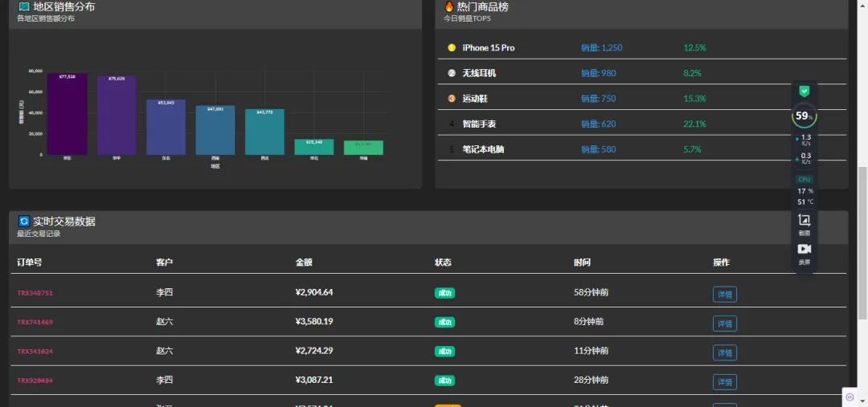The width and height of the screenshot is (868, 407).
Task: Click the 华北 bar labeled ¥15,149
Action: pos(314,147)
